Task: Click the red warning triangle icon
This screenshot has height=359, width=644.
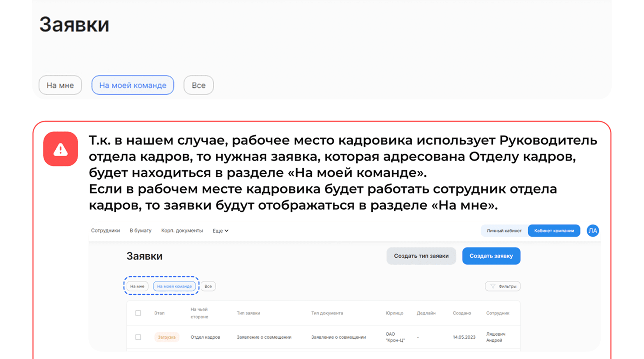Action: pos(60,149)
